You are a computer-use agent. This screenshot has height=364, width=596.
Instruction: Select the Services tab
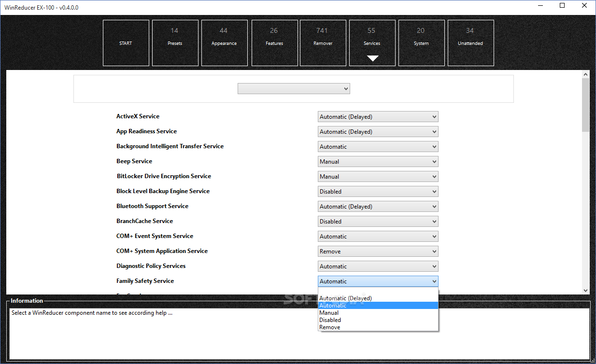pos(372,43)
